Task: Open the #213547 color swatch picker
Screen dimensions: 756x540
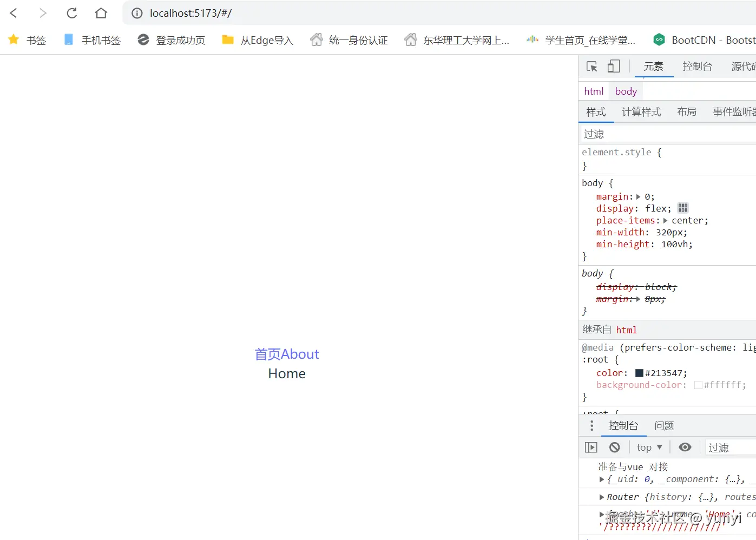Action: pyautogui.click(x=639, y=373)
